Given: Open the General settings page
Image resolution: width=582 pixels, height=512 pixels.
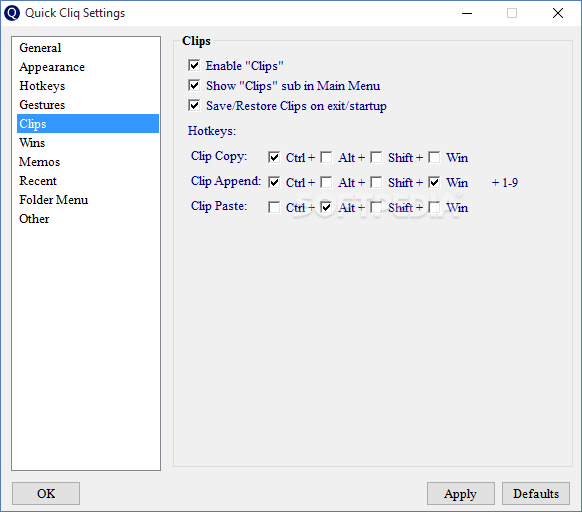Looking at the screenshot, I should pyautogui.click(x=88, y=48).
